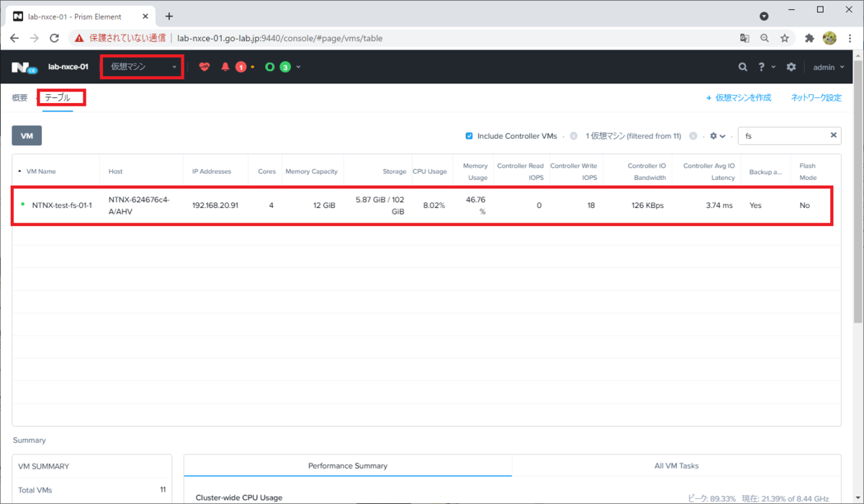864x504 pixels.
Task: Click 仮想マシンを作成 create VM link
Action: click(739, 98)
